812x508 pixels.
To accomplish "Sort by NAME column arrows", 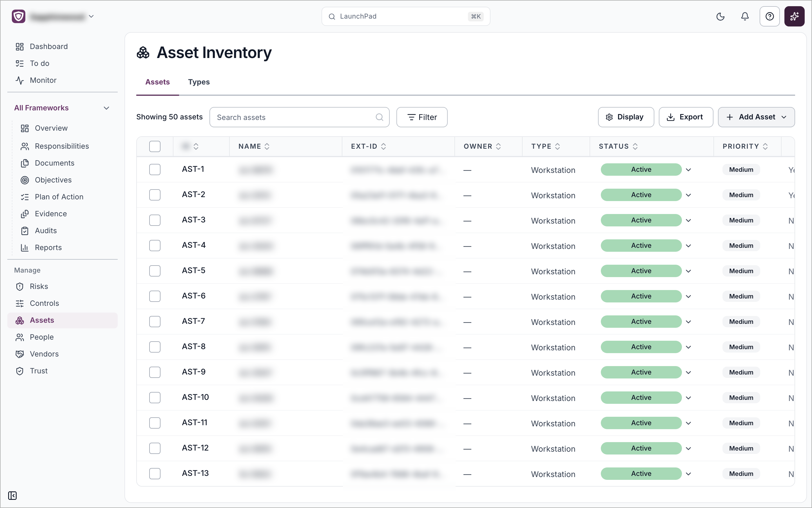I will pyautogui.click(x=267, y=146).
